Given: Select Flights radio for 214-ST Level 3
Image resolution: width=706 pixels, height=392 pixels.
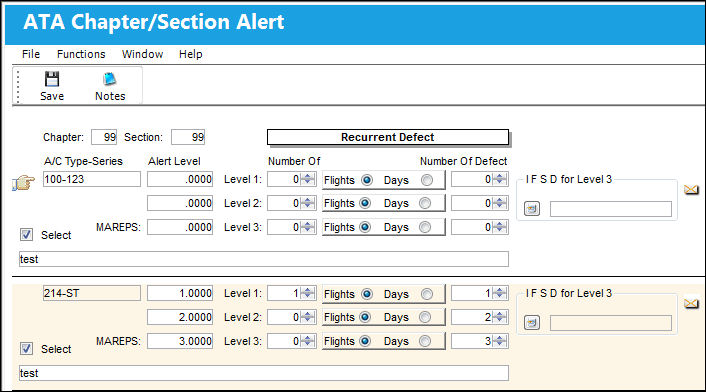Looking at the screenshot, I should [365, 341].
